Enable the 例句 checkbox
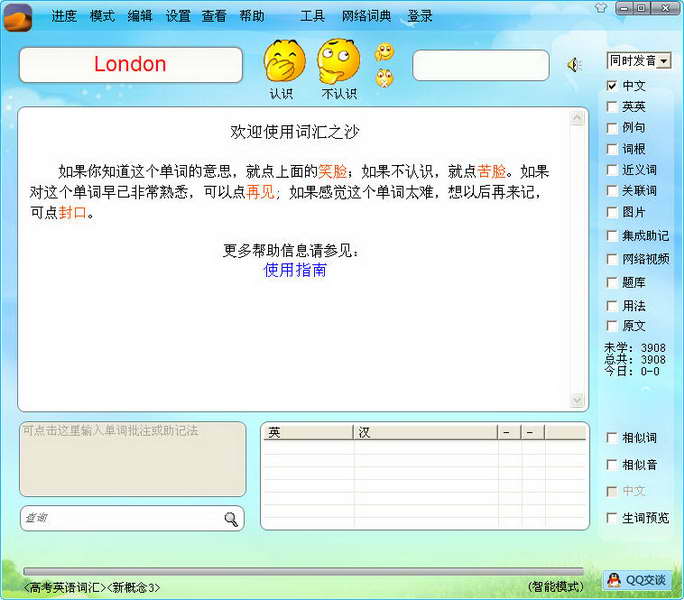This screenshot has width=684, height=600. pyautogui.click(x=612, y=127)
